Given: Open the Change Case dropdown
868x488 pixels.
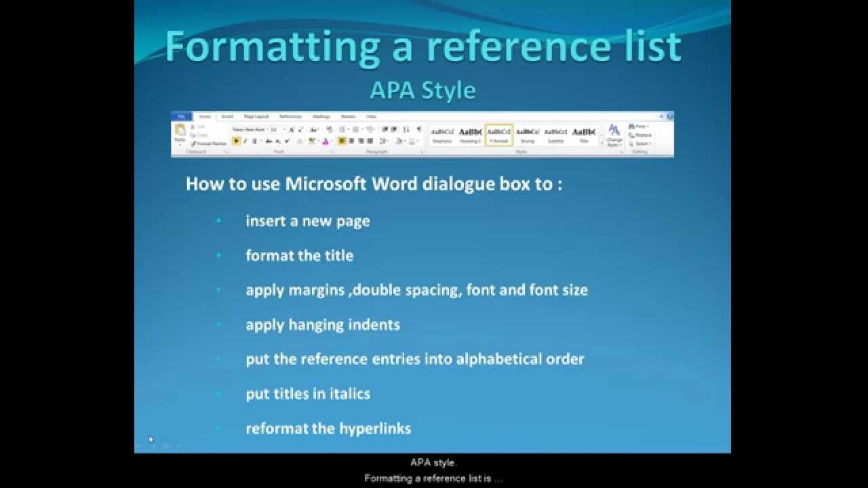Looking at the screenshot, I should click(315, 129).
